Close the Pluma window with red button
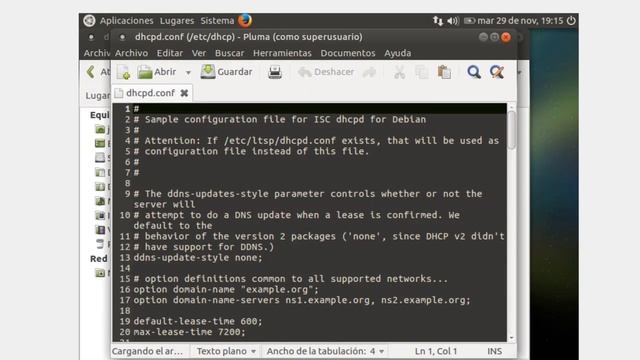 506,37
